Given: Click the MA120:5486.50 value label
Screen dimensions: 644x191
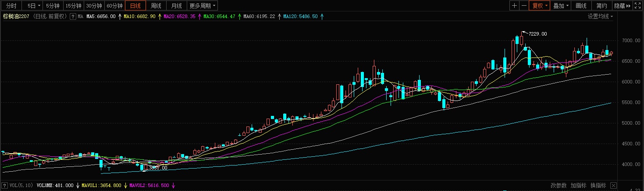Looking at the screenshot, I should (301, 17).
